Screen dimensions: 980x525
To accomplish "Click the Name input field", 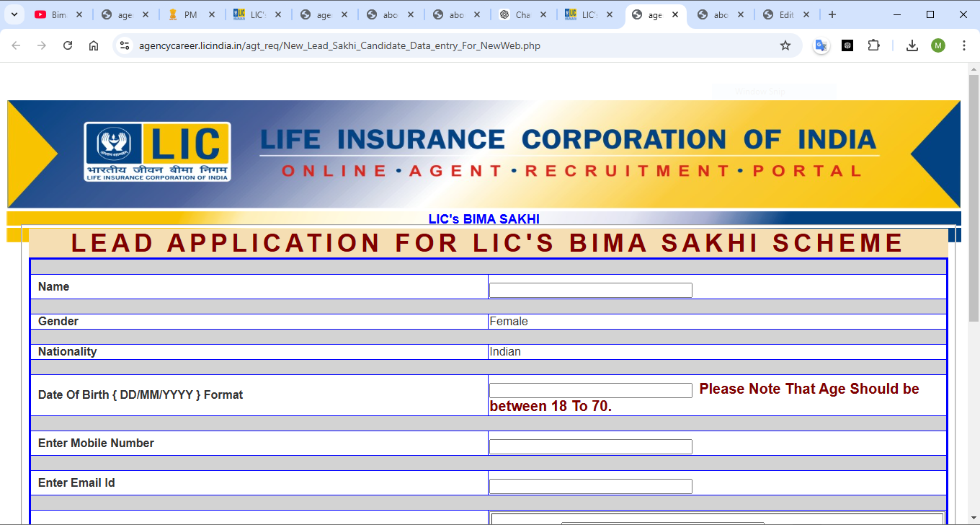I will click(x=590, y=291).
